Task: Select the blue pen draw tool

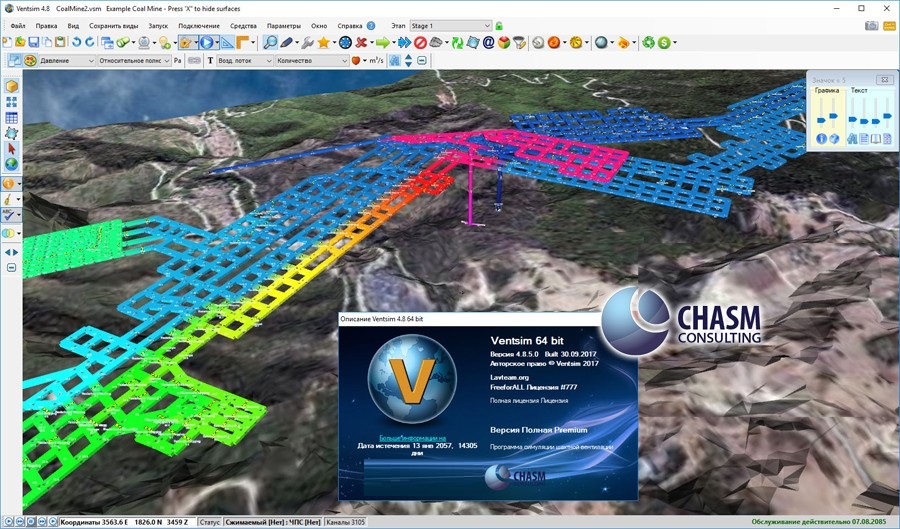Action: coord(286,42)
